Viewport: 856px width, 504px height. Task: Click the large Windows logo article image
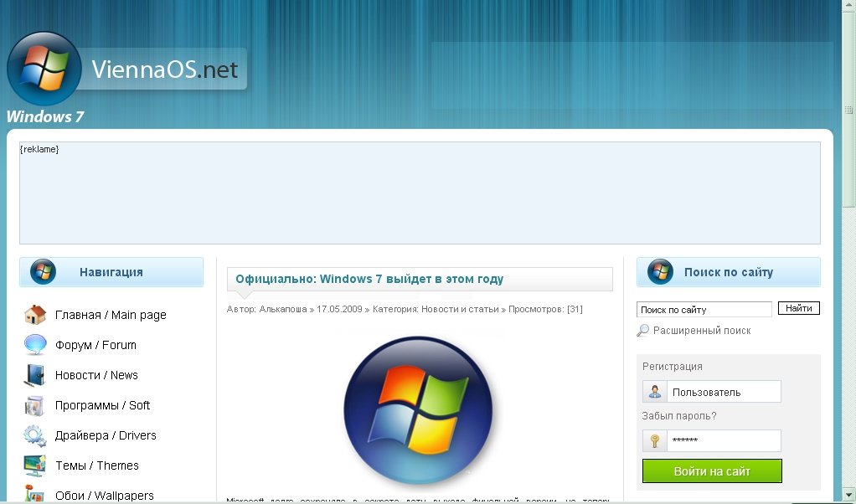[x=418, y=410]
